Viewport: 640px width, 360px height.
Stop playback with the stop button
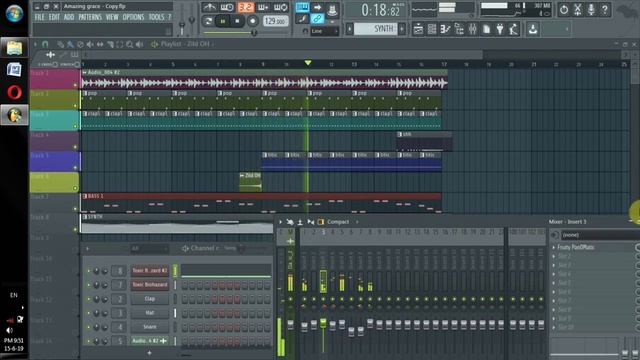237,21
